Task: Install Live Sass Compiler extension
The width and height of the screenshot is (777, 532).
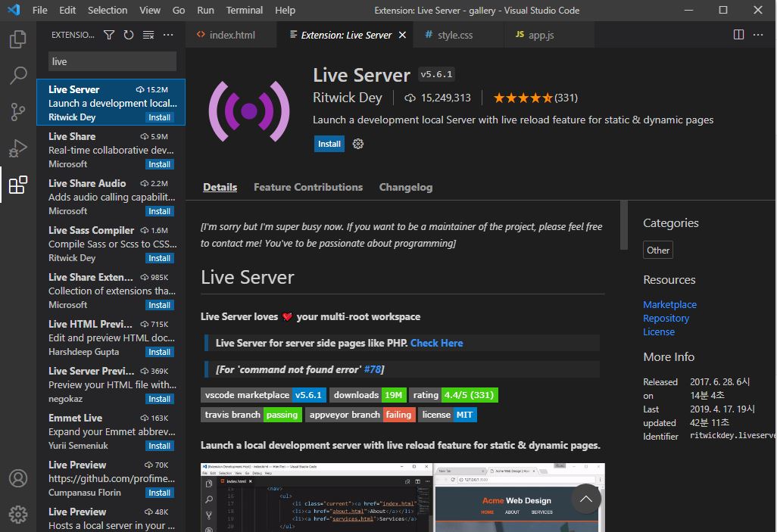Action: click(160, 259)
